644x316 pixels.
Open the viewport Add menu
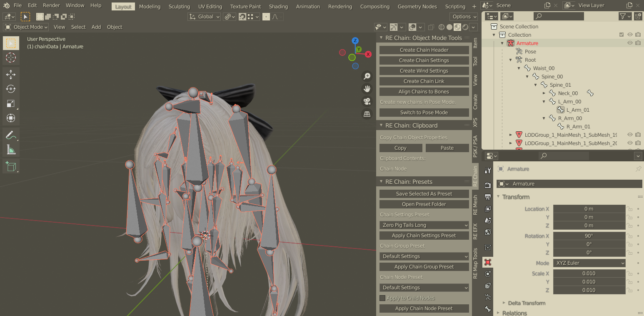click(96, 27)
